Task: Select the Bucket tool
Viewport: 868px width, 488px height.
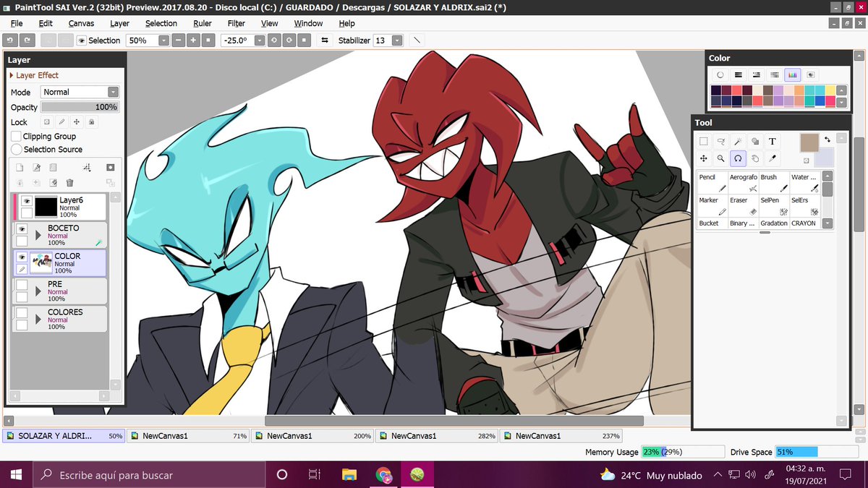Action: (712, 223)
